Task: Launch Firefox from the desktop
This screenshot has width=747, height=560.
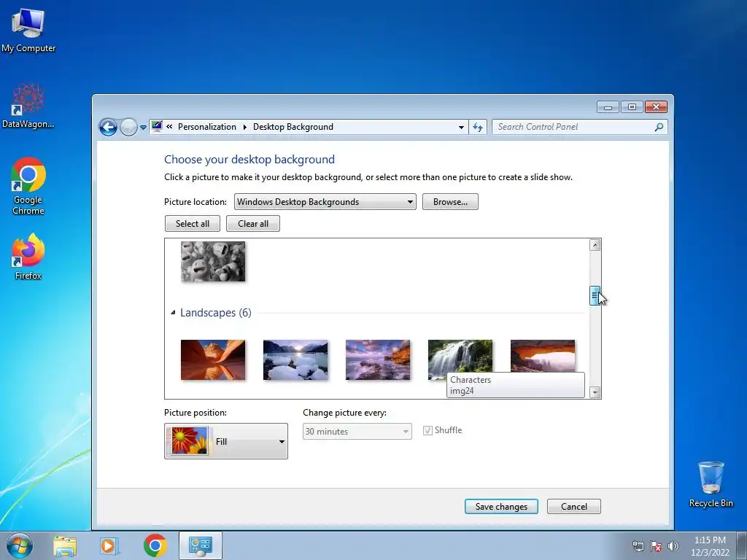Action: (28, 256)
